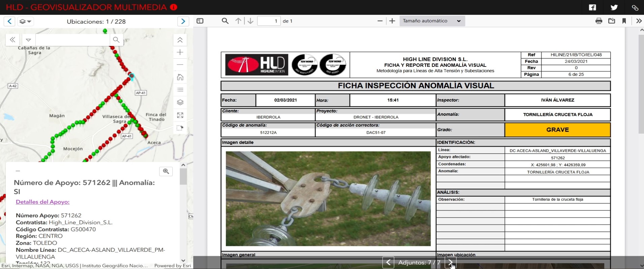Viewport: 644px width, 269px height.
Task: Open the basemap layers dropdown
Action: click(25, 22)
